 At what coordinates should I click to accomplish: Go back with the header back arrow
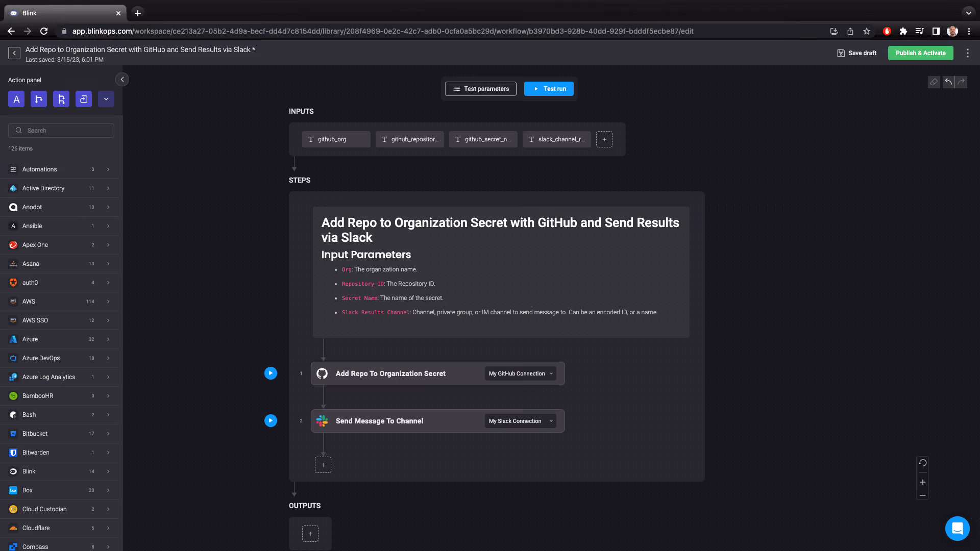click(x=14, y=53)
